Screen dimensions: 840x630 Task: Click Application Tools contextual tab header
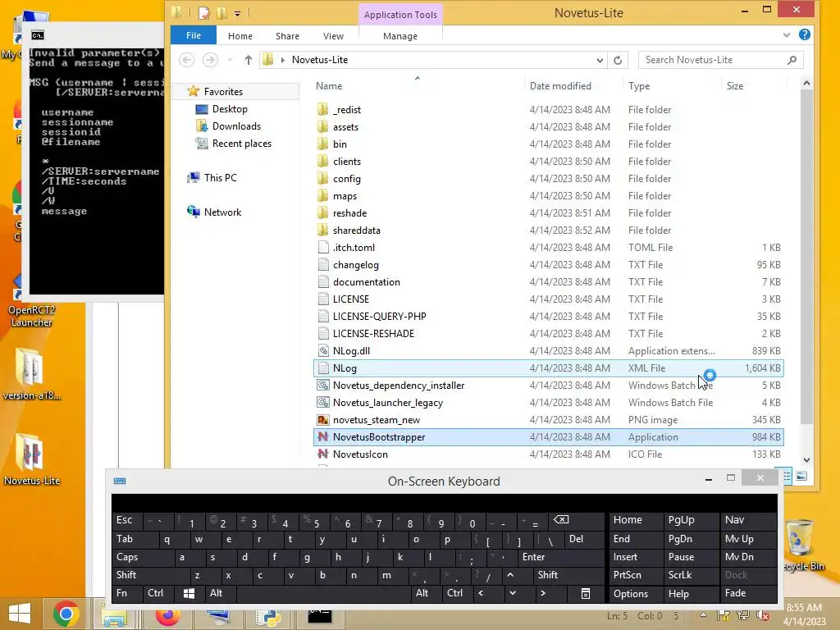point(400,15)
